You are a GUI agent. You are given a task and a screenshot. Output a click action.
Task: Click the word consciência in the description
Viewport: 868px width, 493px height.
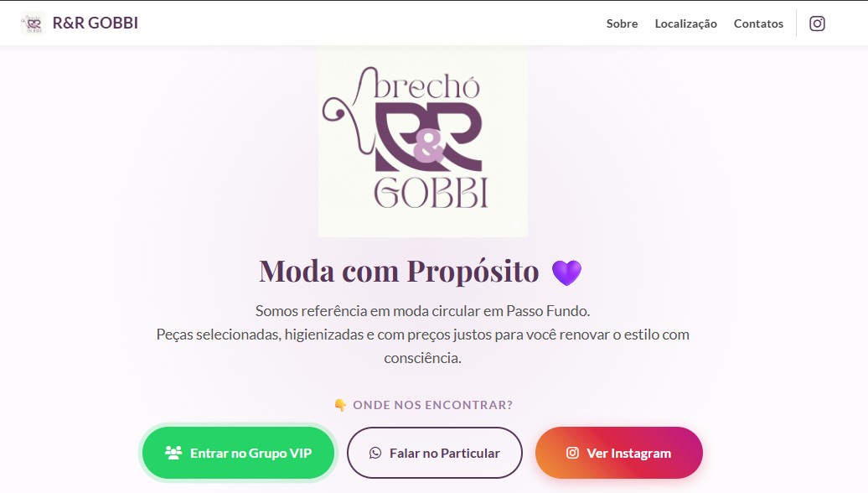coord(422,358)
